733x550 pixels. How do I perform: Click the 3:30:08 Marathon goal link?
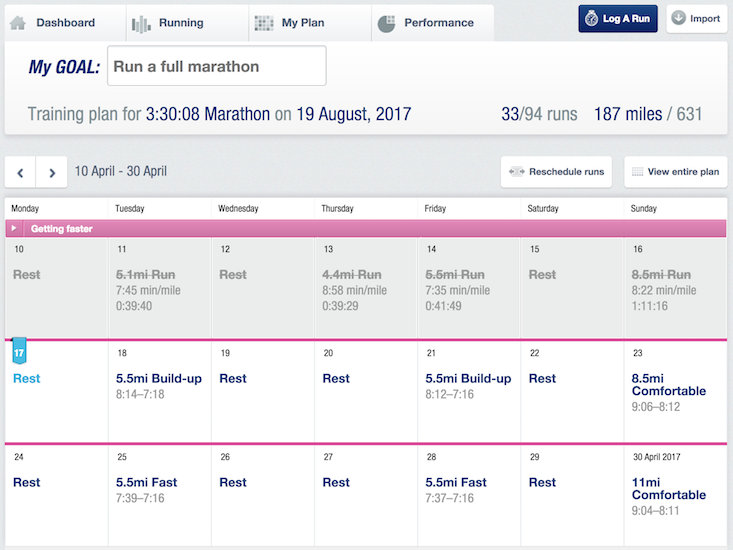(208, 114)
